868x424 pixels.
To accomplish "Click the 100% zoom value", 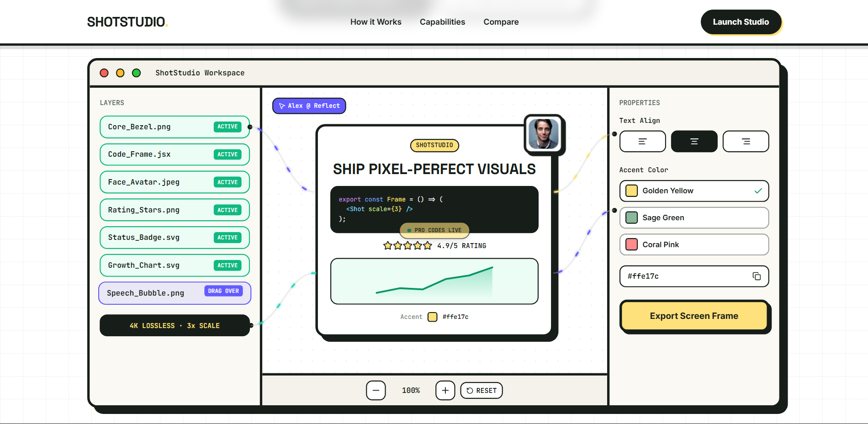I will coord(411,391).
